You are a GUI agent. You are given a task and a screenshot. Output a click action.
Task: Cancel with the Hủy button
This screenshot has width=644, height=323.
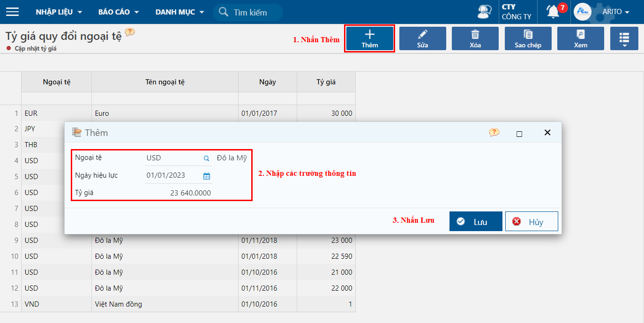(x=532, y=222)
